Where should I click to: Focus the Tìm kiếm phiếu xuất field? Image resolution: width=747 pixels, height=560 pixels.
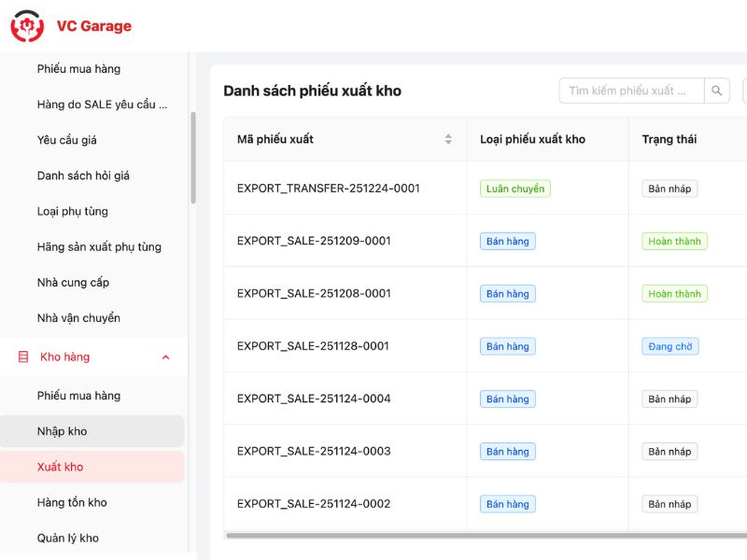point(631,91)
